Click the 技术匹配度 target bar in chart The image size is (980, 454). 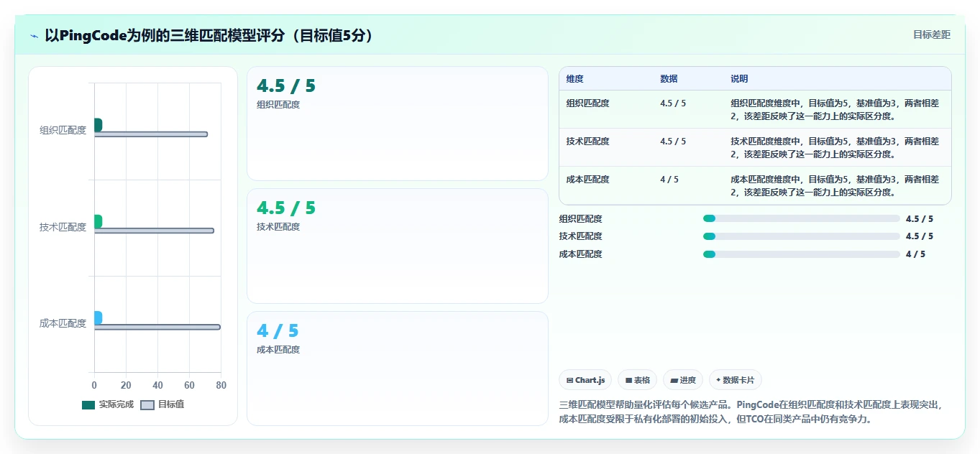154,231
